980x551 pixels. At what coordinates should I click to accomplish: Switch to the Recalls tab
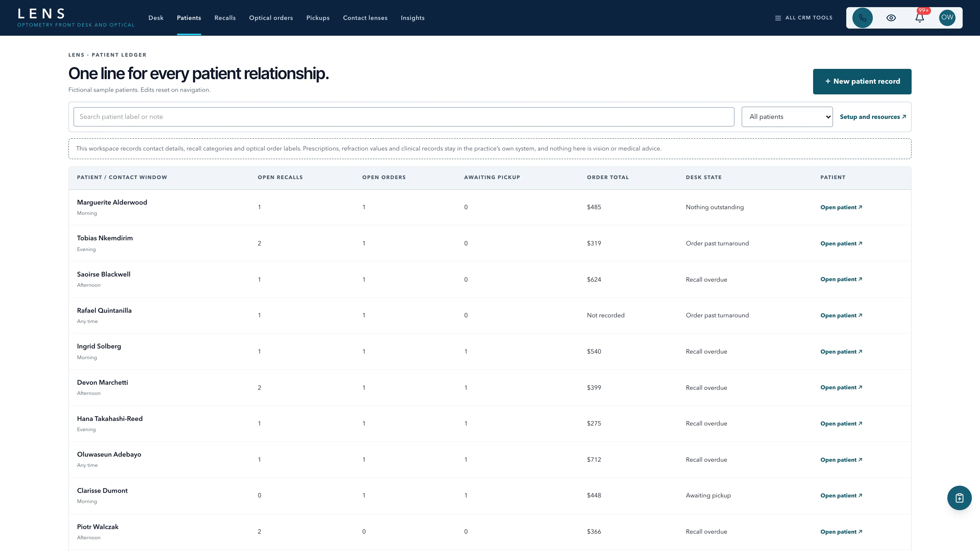pos(225,18)
